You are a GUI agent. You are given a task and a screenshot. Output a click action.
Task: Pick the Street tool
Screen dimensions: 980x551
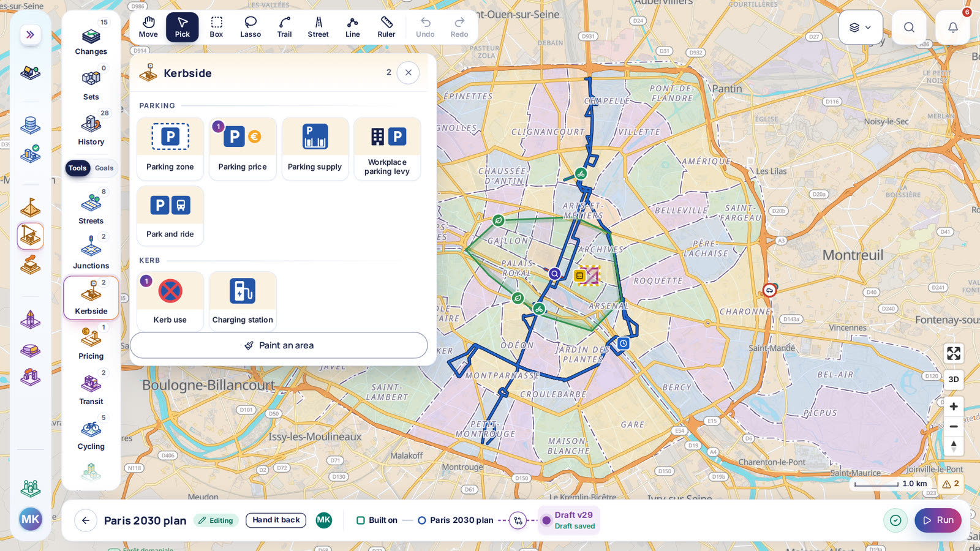tap(318, 27)
